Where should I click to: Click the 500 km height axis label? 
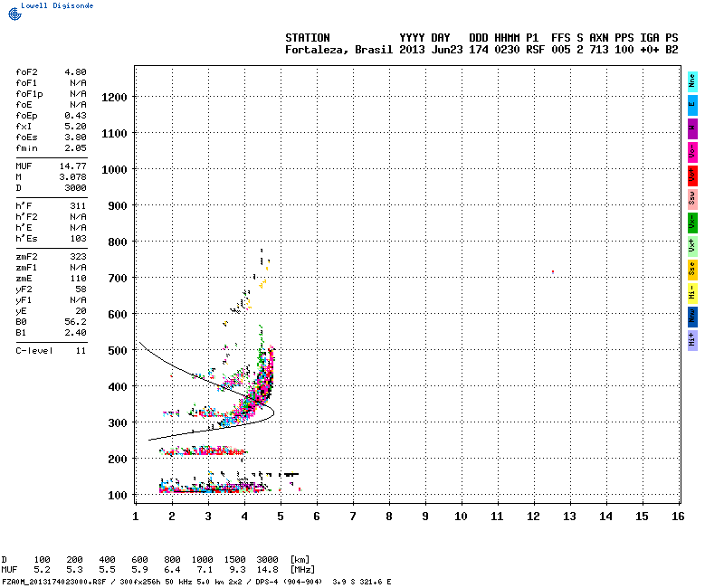pos(118,351)
